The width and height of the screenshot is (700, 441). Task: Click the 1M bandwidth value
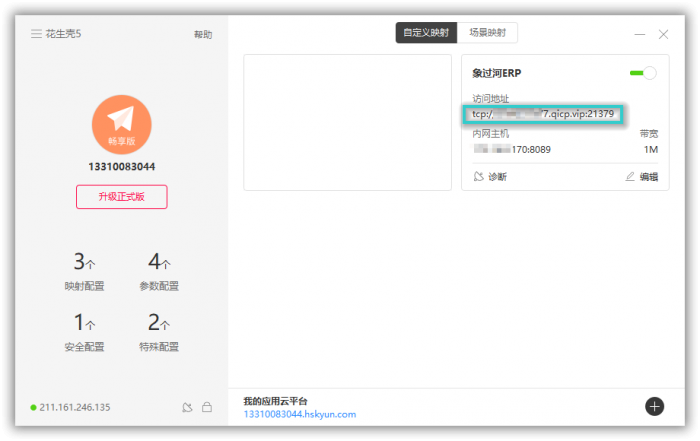[x=651, y=150]
